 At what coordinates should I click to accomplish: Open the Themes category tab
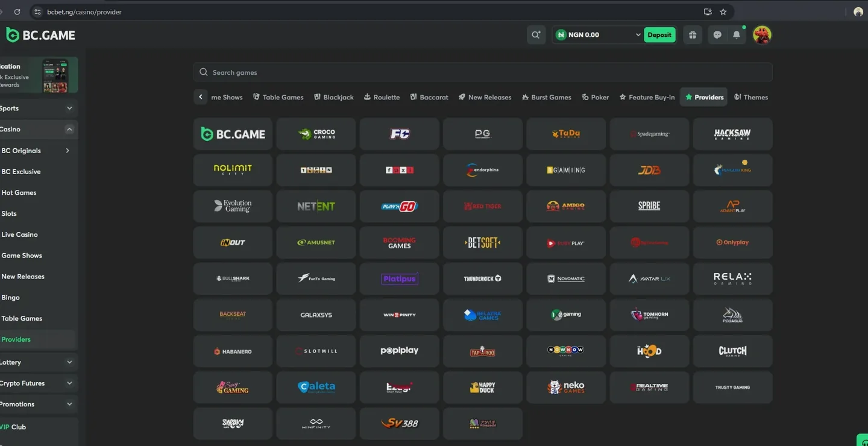[x=751, y=97]
